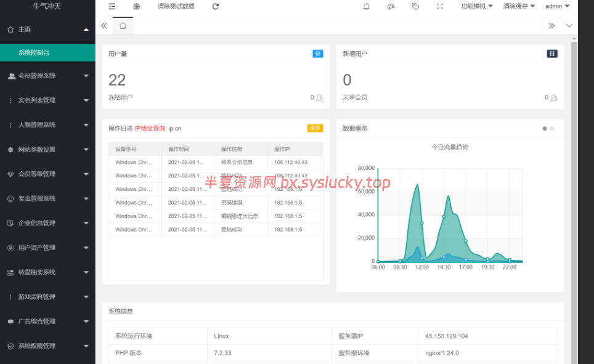The height and width of the screenshot is (364, 594).
Task: Click the 奖金管理系统 smiley icon
Action: 10,199
